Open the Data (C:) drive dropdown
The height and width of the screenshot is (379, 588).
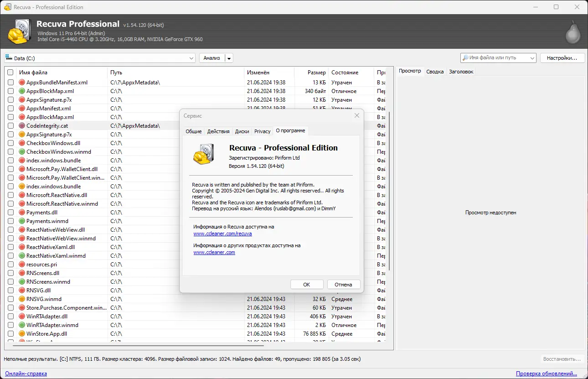[x=191, y=58]
